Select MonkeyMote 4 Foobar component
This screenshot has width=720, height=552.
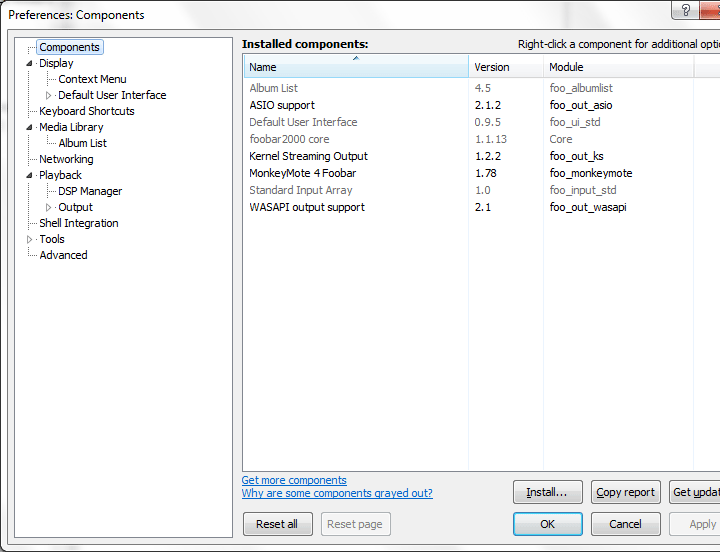[x=481, y=173]
